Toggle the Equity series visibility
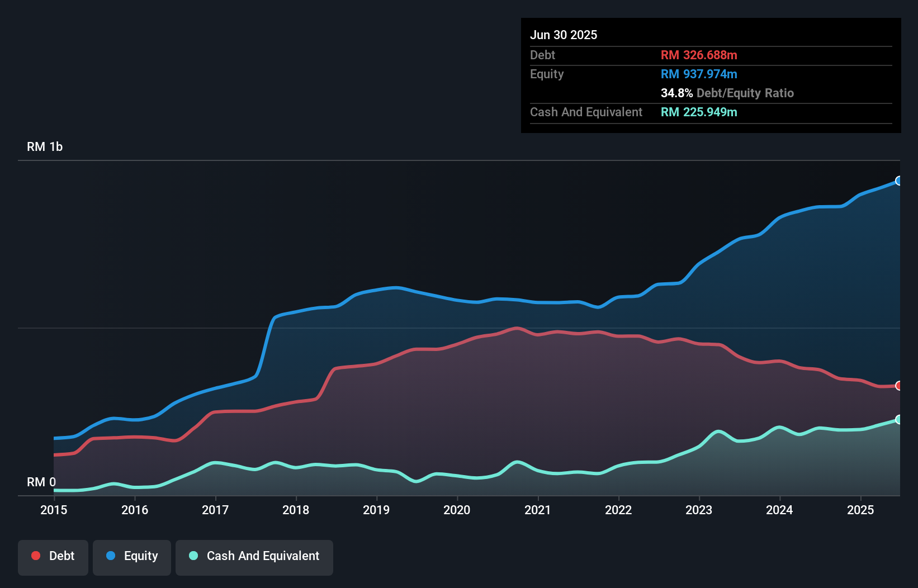This screenshot has width=918, height=588. (131, 556)
